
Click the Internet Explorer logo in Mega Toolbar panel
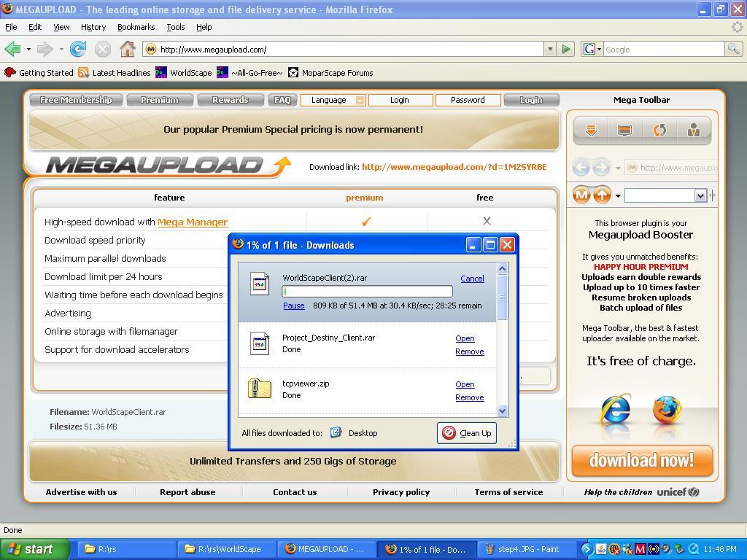point(616,409)
